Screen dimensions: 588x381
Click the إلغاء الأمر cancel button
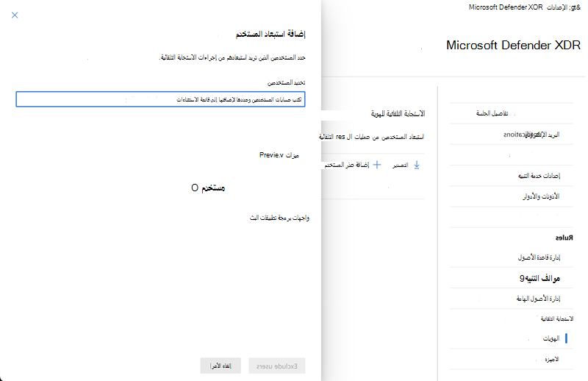coord(220,366)
